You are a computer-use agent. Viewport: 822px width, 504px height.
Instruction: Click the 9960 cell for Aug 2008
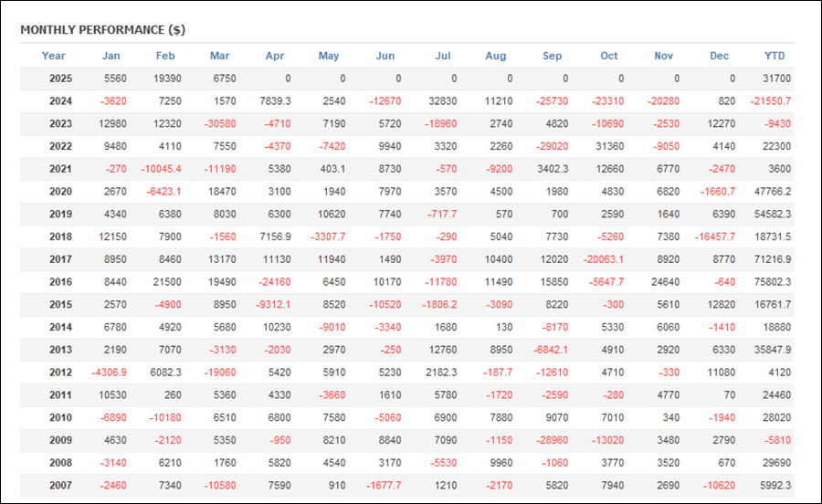(501, 463)
